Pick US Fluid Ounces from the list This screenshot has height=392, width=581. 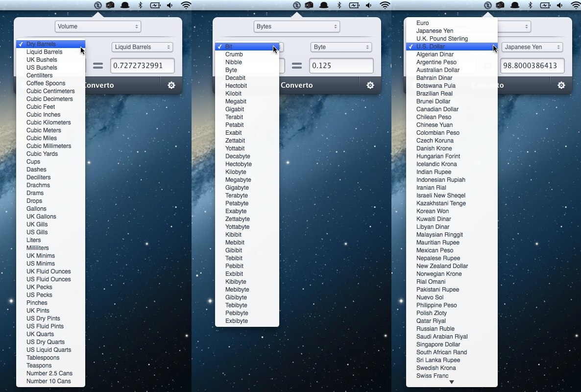pyautogui.click(x=51, y=279)
